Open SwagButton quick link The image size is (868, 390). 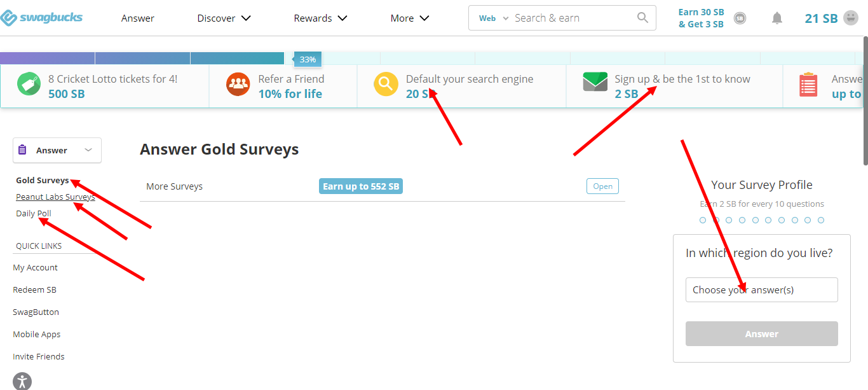[x=36, y=312]
